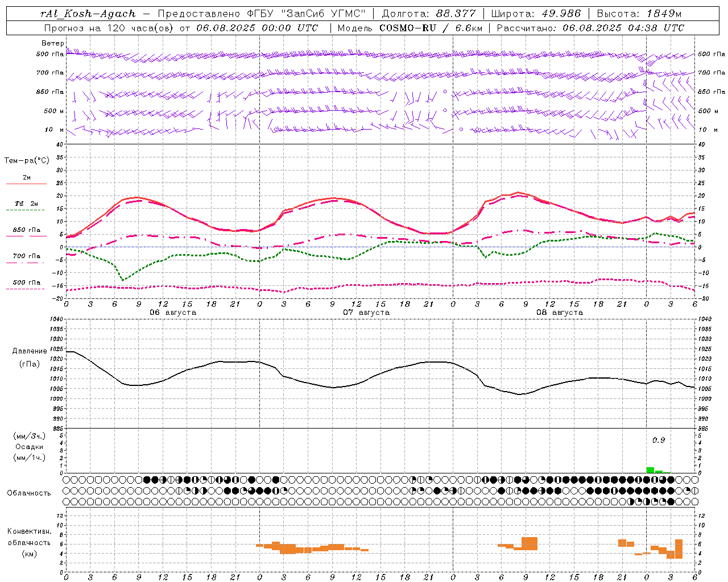Click the Давление pressure label
728x582 pixels.
[30, 351]
